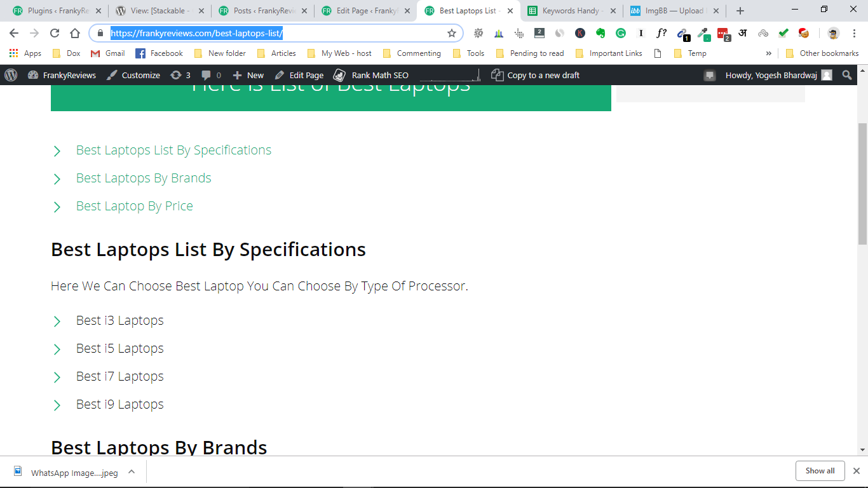Open Chrome's three-dot menu
Viewport: 868px width, 488px height.
(x=854, y=33)
